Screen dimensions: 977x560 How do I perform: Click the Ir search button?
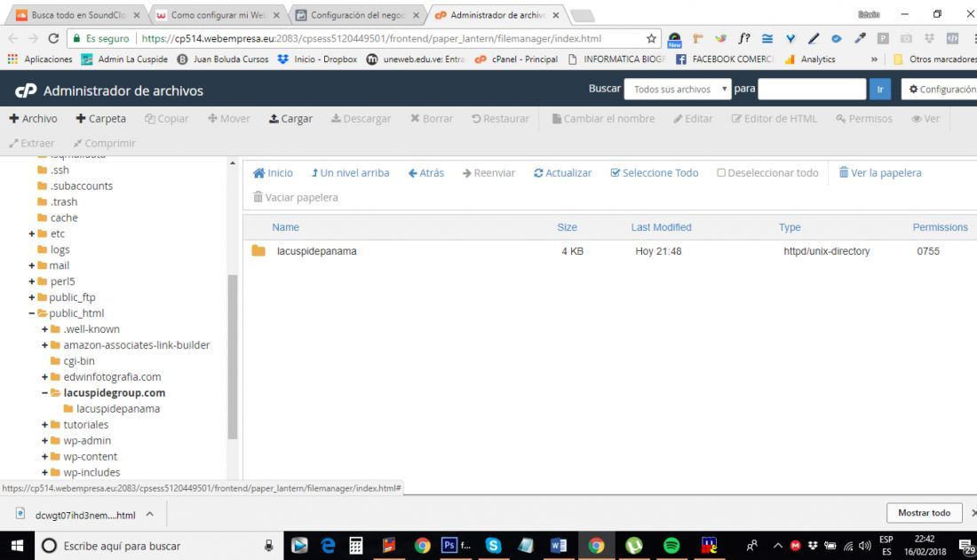pyautogui.click(x=880, y=89)
